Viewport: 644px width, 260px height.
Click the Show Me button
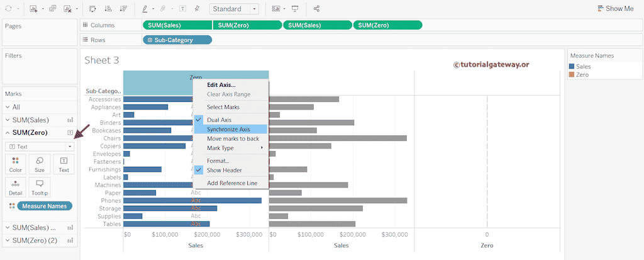(615, 9)
